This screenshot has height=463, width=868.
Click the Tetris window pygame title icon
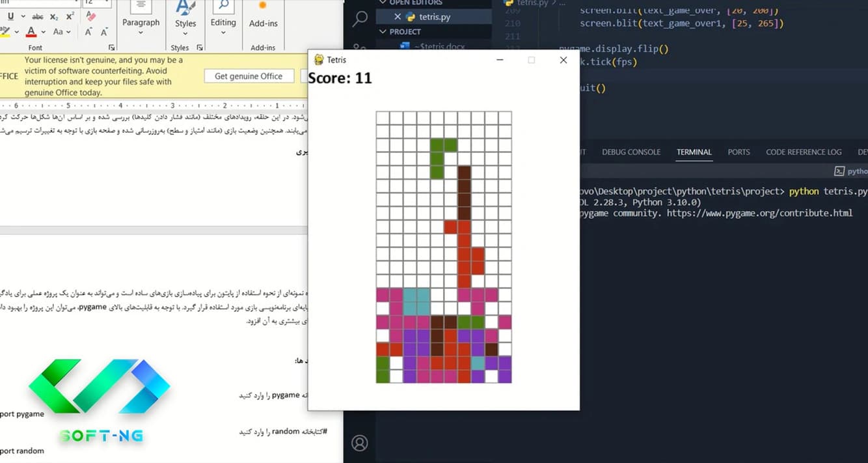[x=319, y=60]
